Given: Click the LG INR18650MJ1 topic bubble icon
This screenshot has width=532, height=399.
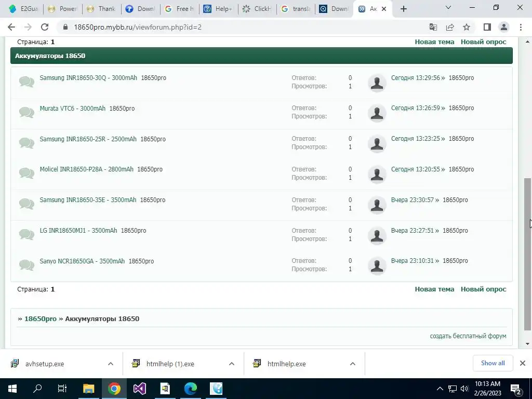Looking at the screenshot, I should 26,234.
